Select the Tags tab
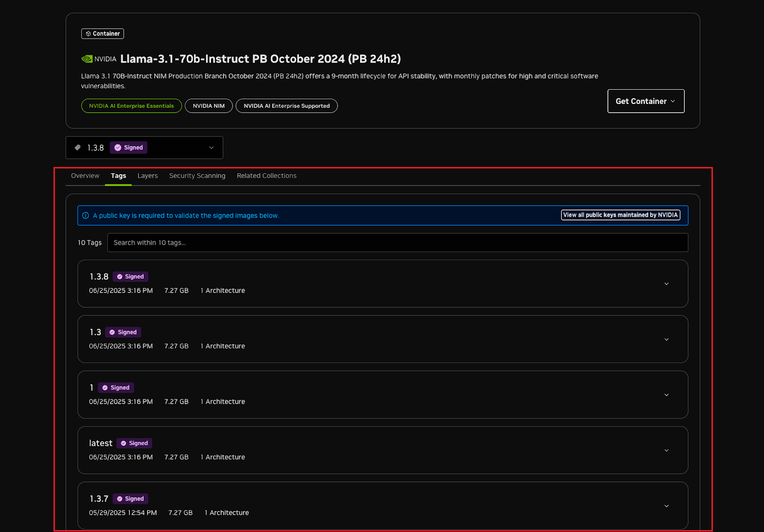The width and height of the screenshot is (764, 532). tap(118, 176)
